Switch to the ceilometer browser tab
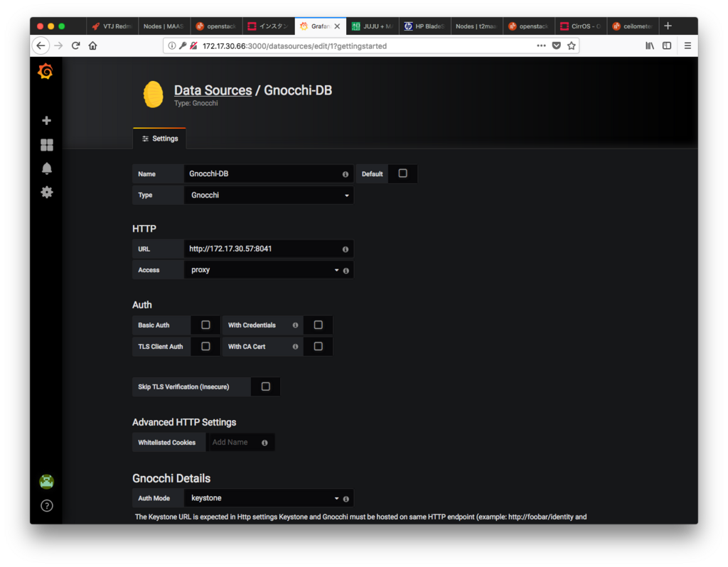728x567 pixels. click(x=632, y=26)
